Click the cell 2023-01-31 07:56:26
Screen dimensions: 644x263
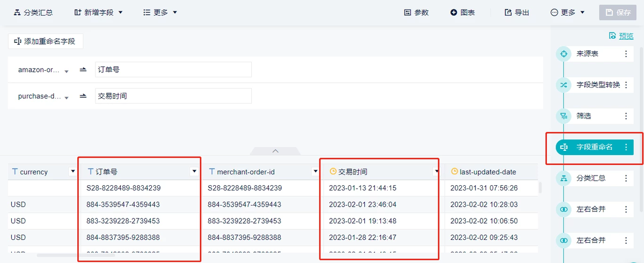point(484,188)
